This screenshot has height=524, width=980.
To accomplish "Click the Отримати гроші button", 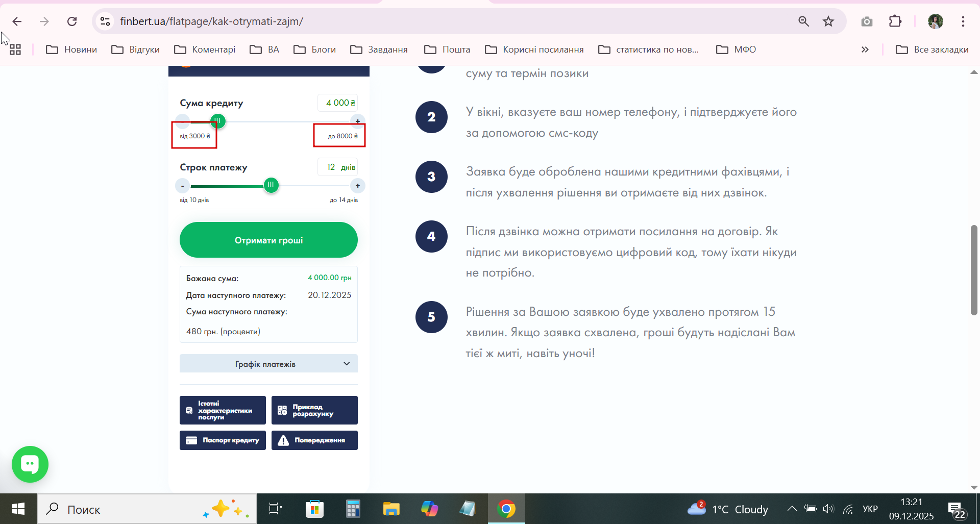I will (x=268, y=240).
